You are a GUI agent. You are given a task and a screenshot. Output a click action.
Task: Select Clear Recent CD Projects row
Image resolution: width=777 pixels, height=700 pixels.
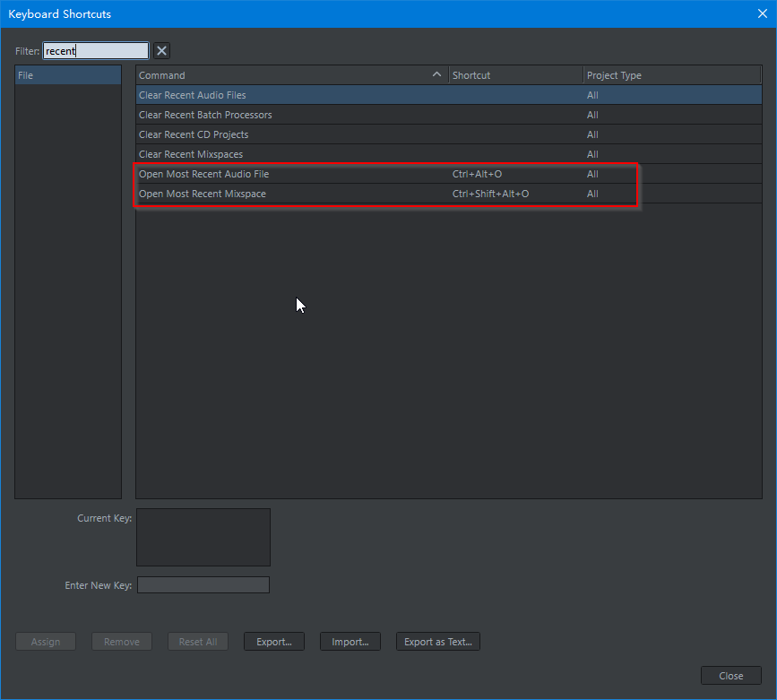pos(448,134)
